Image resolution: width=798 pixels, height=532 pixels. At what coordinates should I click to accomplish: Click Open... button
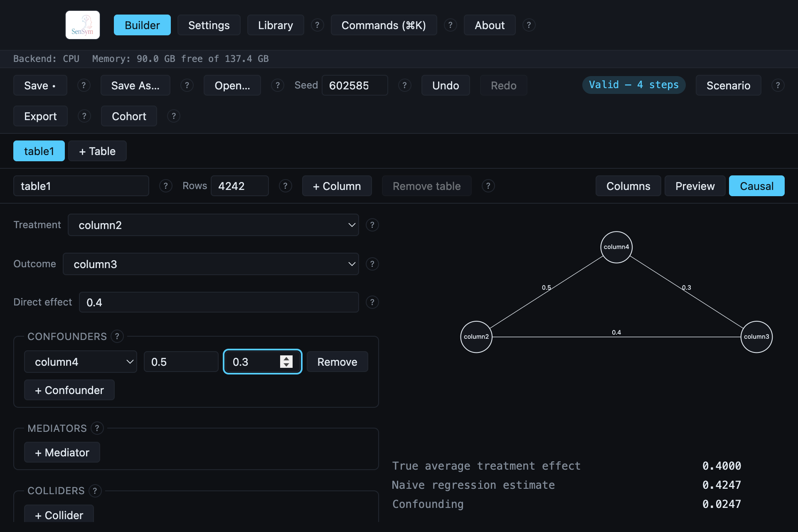(x=232, y=85)
